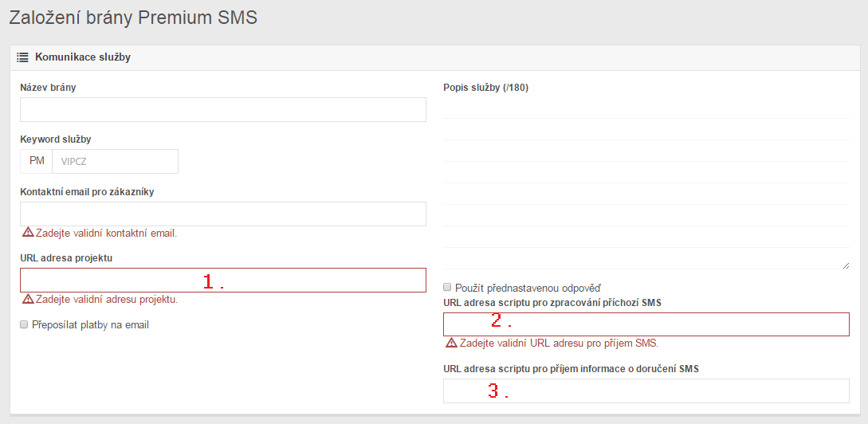Viewport: 868px width, 424px height.
Task: Click the Popis služby textarea resize handle
Action: [845, 265]
